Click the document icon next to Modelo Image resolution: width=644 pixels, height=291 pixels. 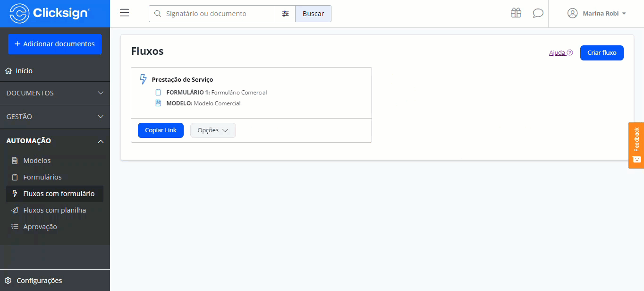point(158,103)
